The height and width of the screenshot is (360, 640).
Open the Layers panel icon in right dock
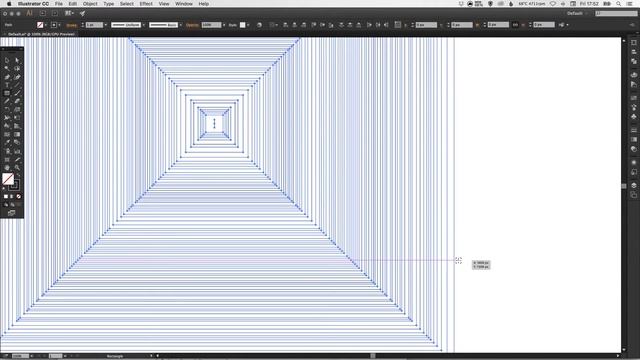point(634,185)
